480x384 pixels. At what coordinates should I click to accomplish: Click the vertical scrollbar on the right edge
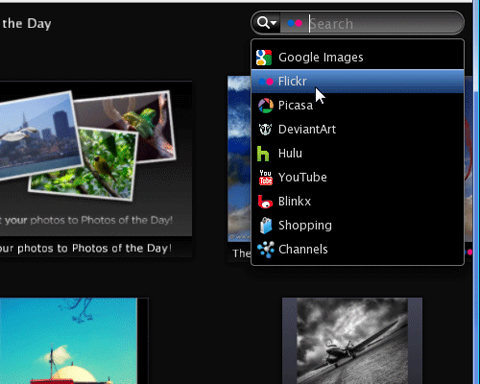point(476,192)
